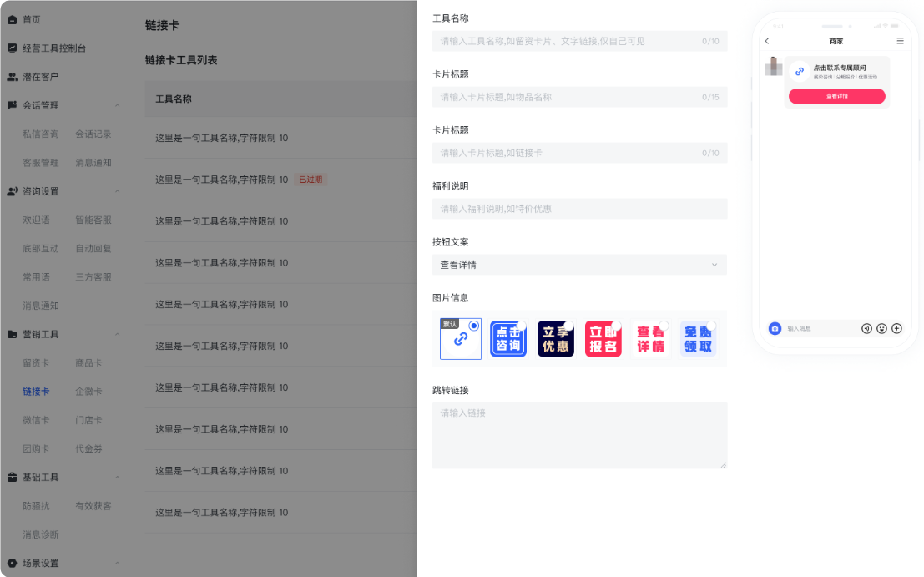924x577 pixels.
Task: Open 防骚扰 menu item
Action: (36, 506)
